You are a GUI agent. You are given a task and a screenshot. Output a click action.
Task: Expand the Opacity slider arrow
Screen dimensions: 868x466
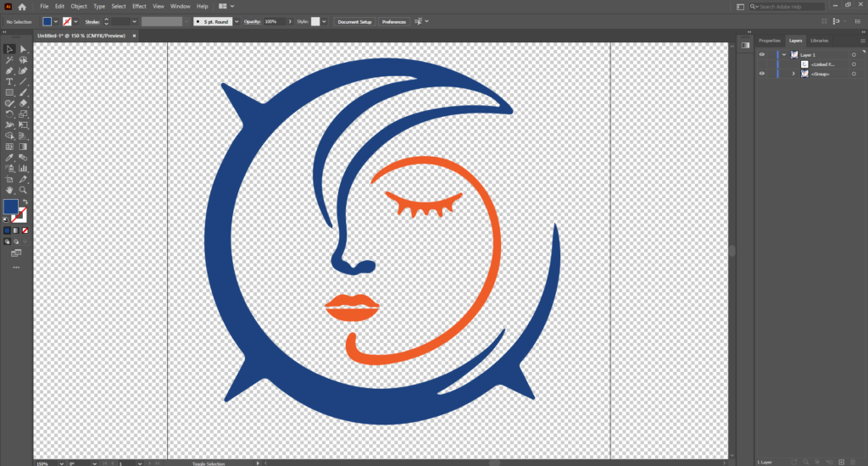click(x=290, y=21)
